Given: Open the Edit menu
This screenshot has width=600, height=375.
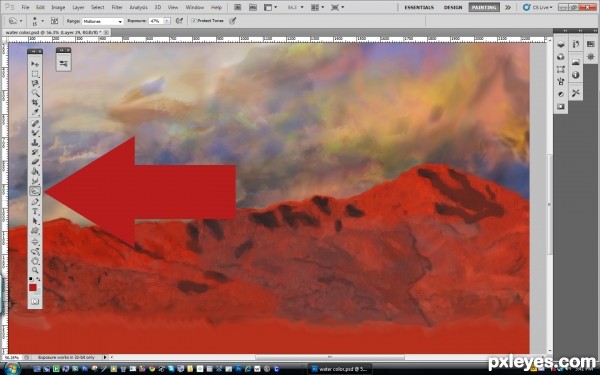Looking at the screenshot, I should point(40,7).
